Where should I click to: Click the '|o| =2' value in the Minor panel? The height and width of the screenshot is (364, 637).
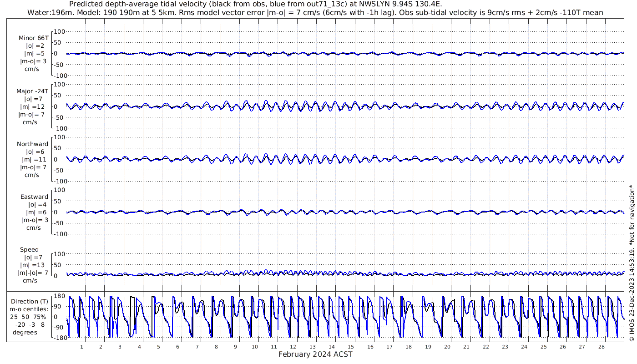click(35, 46)
